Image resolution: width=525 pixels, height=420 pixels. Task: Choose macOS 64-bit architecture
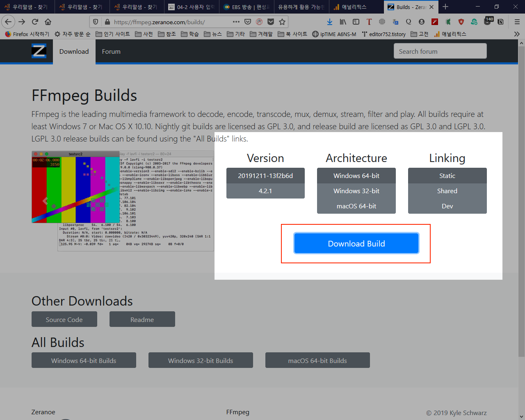356,206
